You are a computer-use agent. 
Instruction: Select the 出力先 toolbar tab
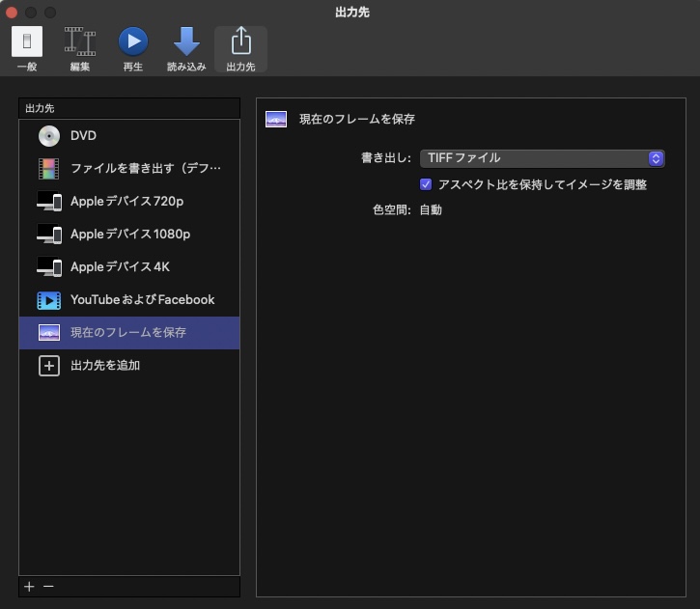pyautogui.click(x=240, y=48)
